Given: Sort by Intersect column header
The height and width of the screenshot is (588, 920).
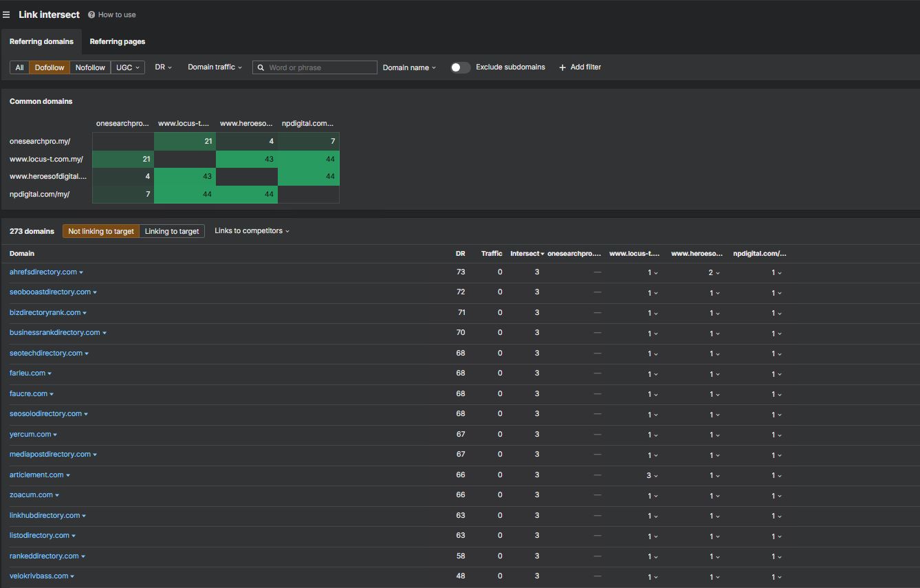Looking at the screenshot, I should click(x=527, y=254).
